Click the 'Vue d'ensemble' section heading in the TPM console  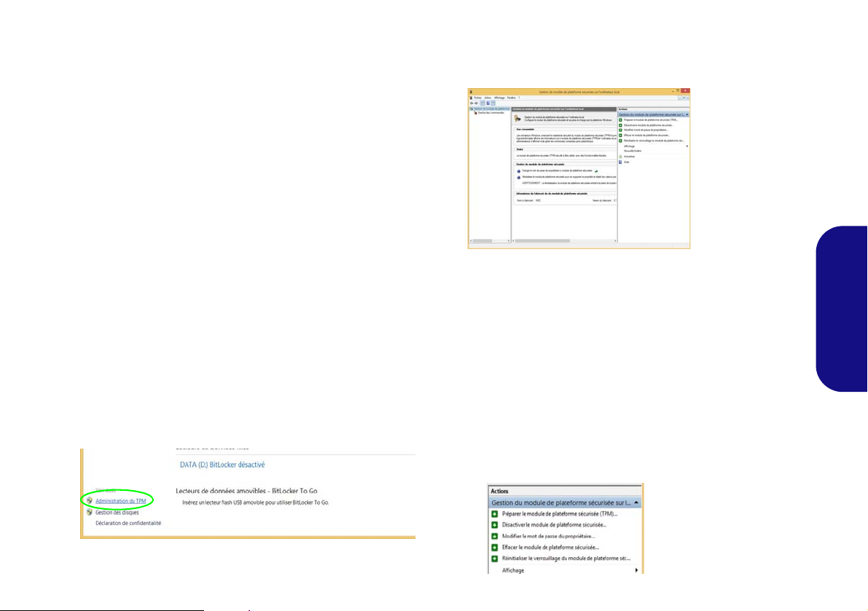pos(525,130)
